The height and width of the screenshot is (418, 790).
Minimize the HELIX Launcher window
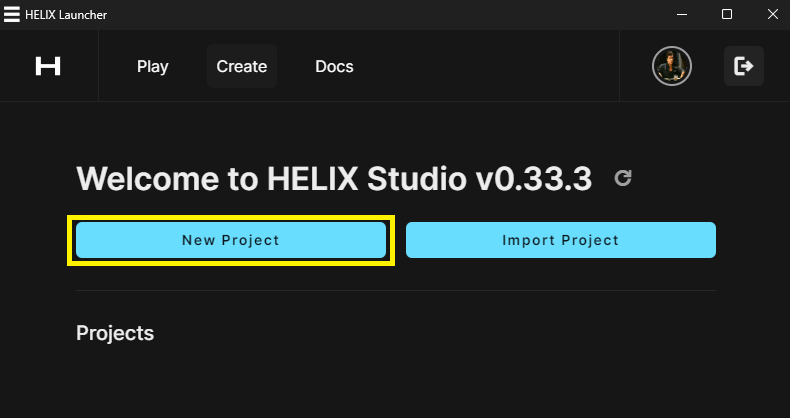(x=681, y=14)
